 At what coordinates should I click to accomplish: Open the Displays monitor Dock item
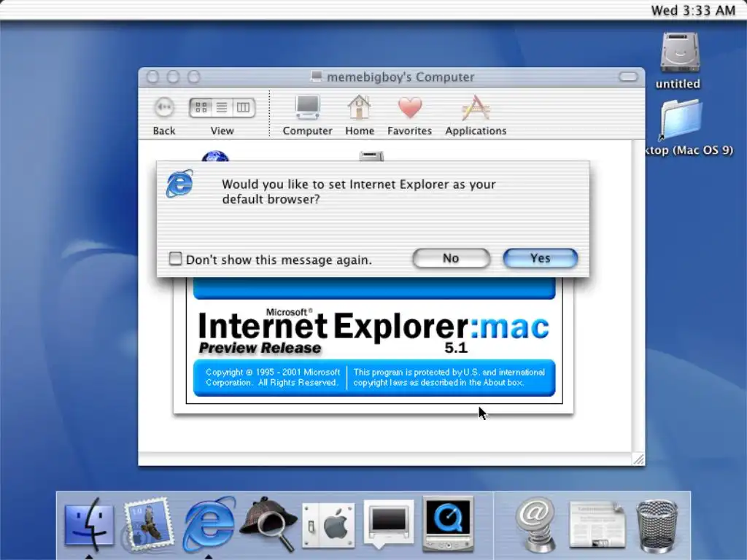[388, 524]
